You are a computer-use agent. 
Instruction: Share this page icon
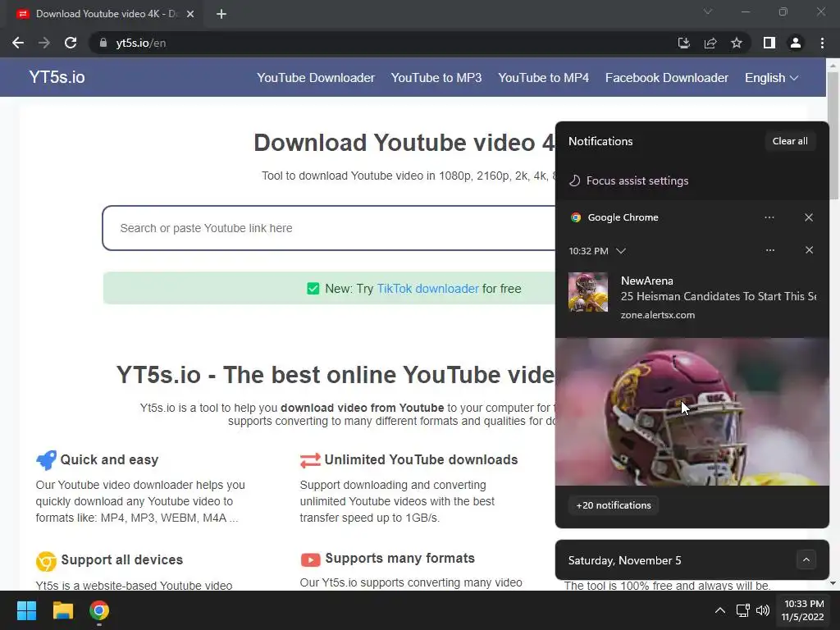[710, 43]
